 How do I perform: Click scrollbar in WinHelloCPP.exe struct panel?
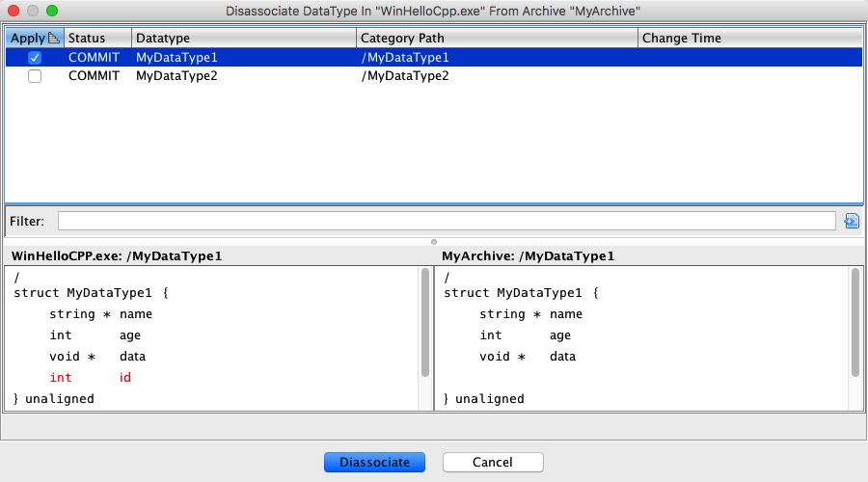pos(425,323)
